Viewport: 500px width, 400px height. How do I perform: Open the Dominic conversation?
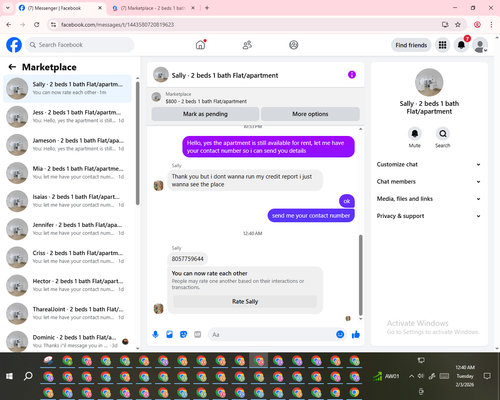pos(67,341)
